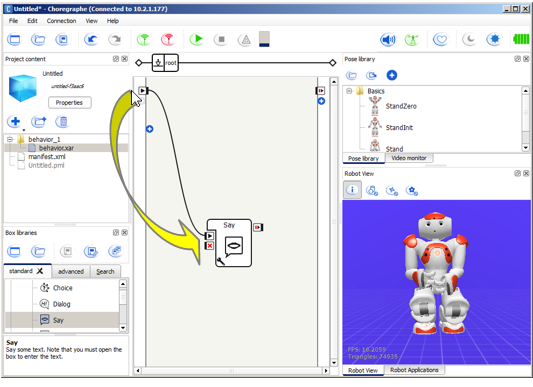Open project Properties
Image resolution: width=533 pixels, height=387 pixels.
click(69, 103)
